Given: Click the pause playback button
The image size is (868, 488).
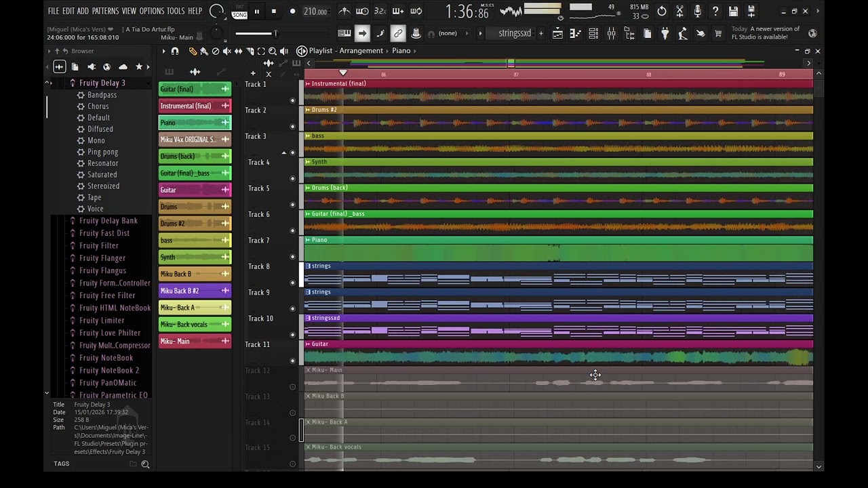Looking at the screenshot, I should [256, 11].
